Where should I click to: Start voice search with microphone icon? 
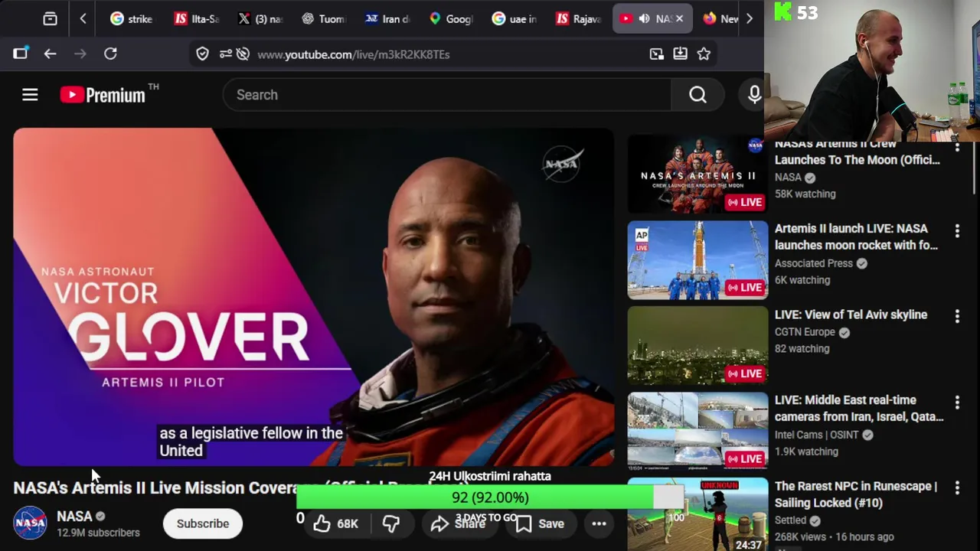coord(754,94)
